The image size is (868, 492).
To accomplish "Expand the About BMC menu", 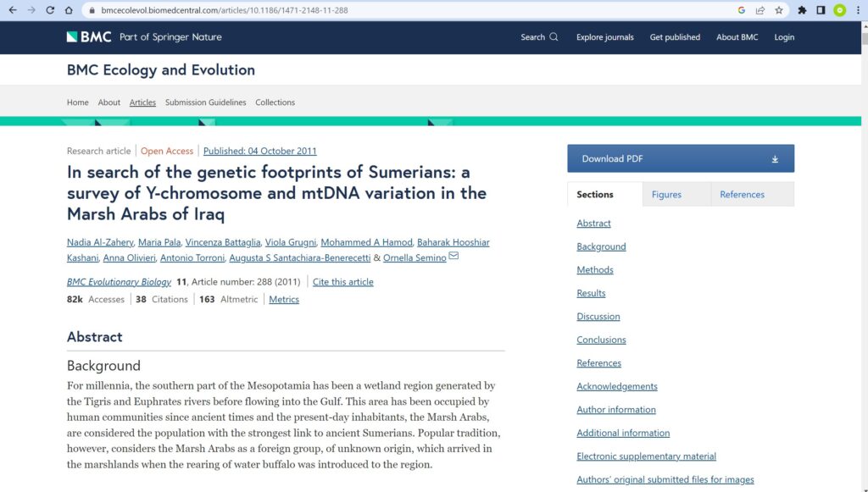I will coord(737,37).
